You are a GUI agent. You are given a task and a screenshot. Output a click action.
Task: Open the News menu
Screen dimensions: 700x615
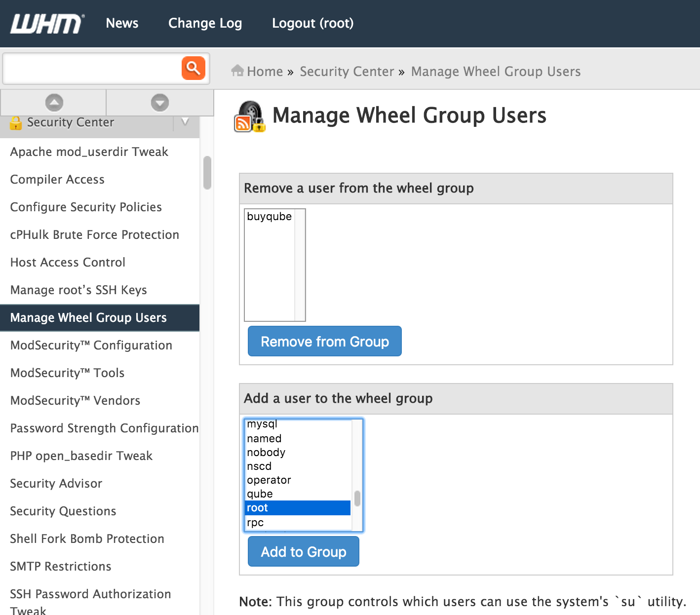pyautogui.click(x=122, y=23)
